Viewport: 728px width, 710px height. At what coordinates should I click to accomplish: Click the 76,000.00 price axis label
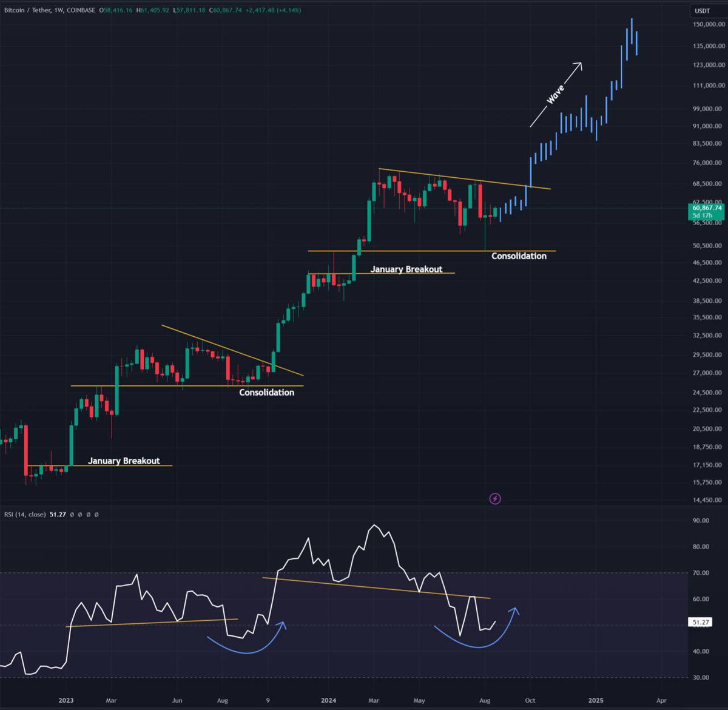coord(709,163)
